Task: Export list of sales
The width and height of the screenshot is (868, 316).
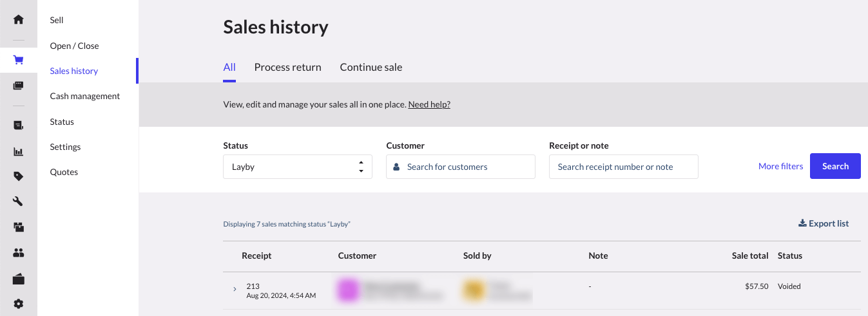Action: (824, 223)
